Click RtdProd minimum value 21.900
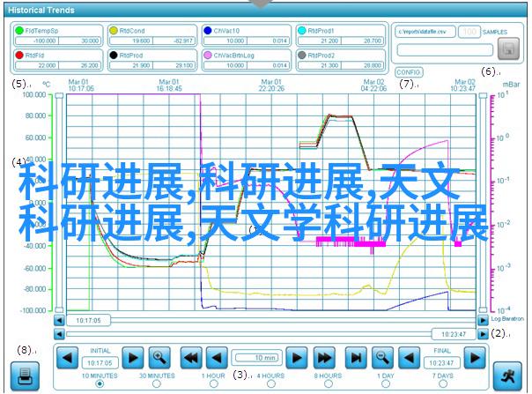Viewport: 532px width, 394px height. pos(131,65)
